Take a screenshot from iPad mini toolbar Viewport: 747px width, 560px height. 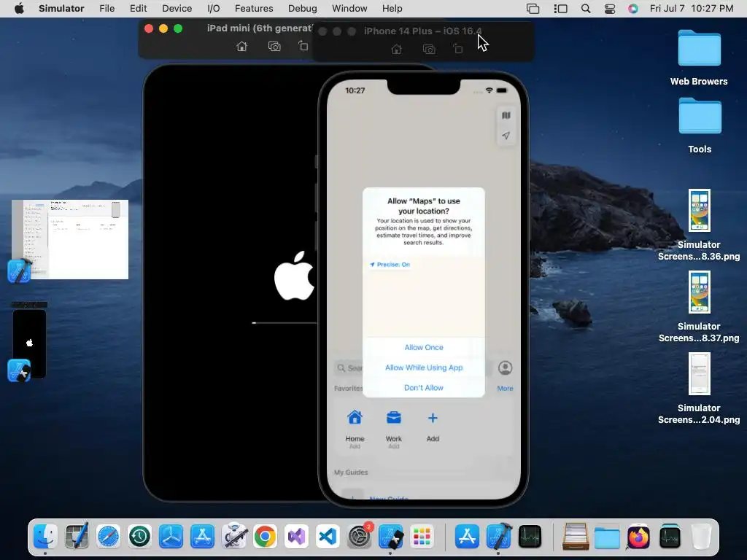coord(274,46)
